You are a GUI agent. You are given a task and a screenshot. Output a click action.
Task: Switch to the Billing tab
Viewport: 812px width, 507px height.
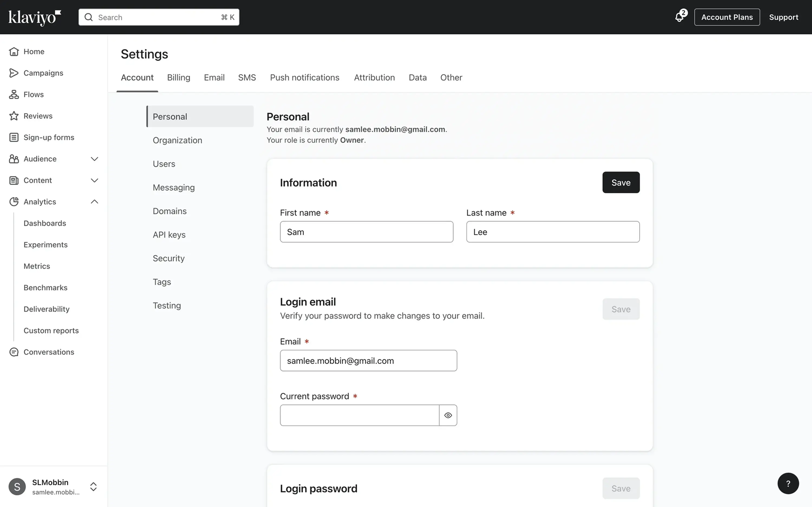(x=178, y=77)
